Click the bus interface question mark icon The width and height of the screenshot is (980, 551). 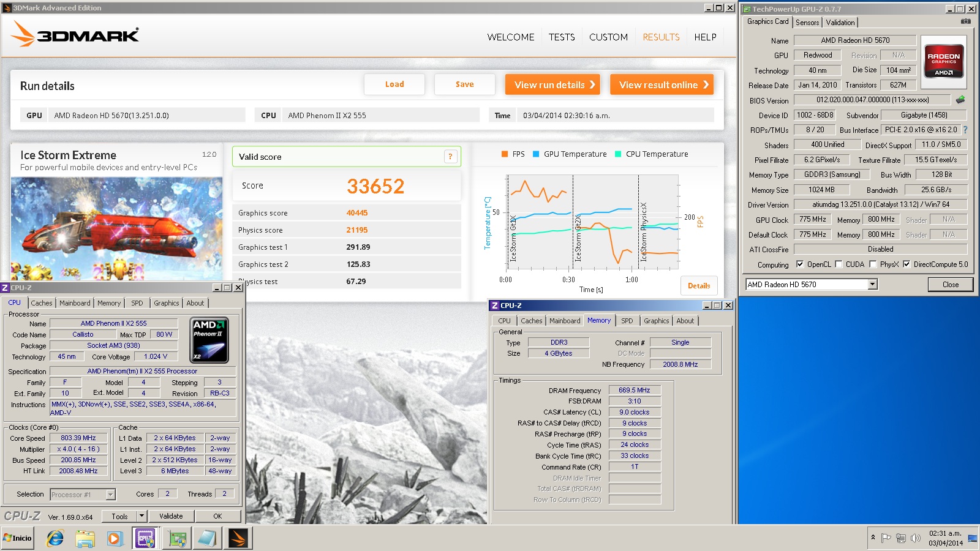point(965,130)
